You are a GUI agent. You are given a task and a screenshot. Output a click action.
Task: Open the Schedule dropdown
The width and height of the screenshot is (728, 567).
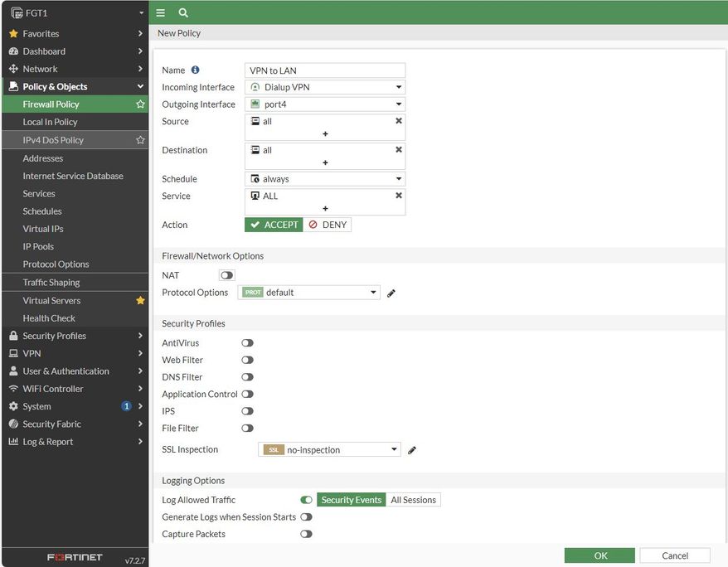[325, 179]
